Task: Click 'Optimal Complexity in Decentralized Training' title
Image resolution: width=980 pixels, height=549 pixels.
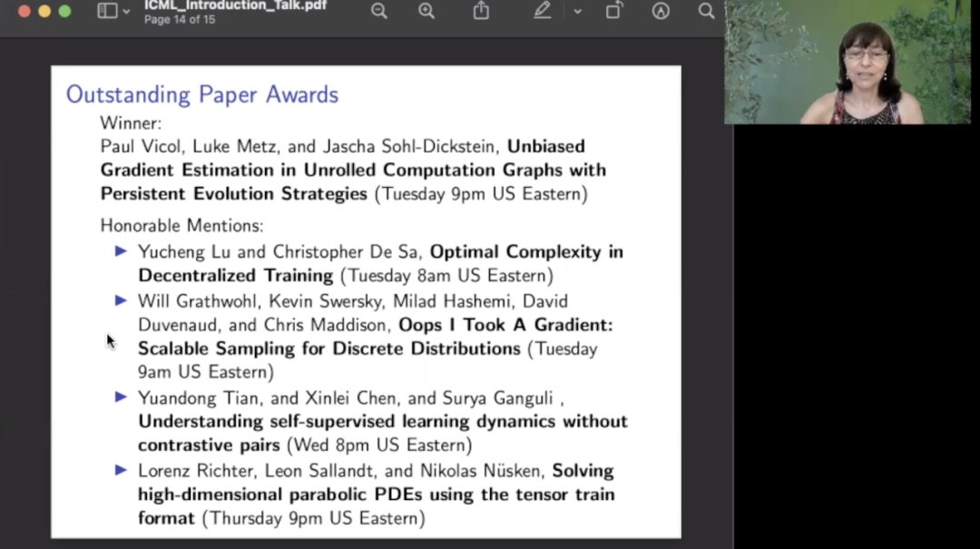Action: (x=380, y=263)
